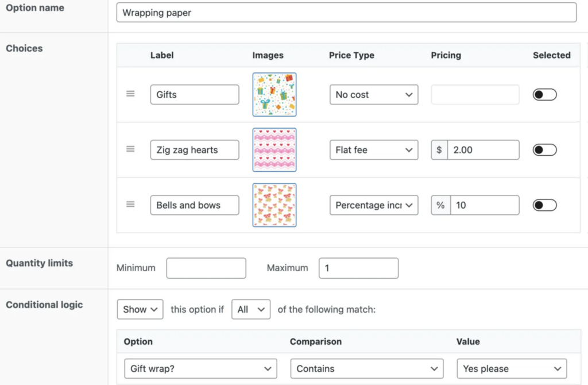
Task: Open the Flat fee price type dropdown
Action: 374,150
